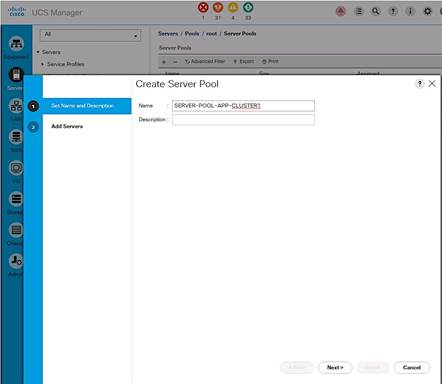Open the VM section icon
Screen dimensions: 442x384
(x=16, y=168)
